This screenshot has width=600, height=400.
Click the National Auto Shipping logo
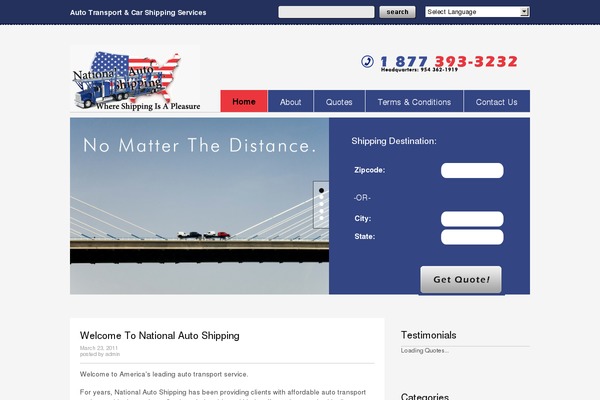tap(135, 78)
